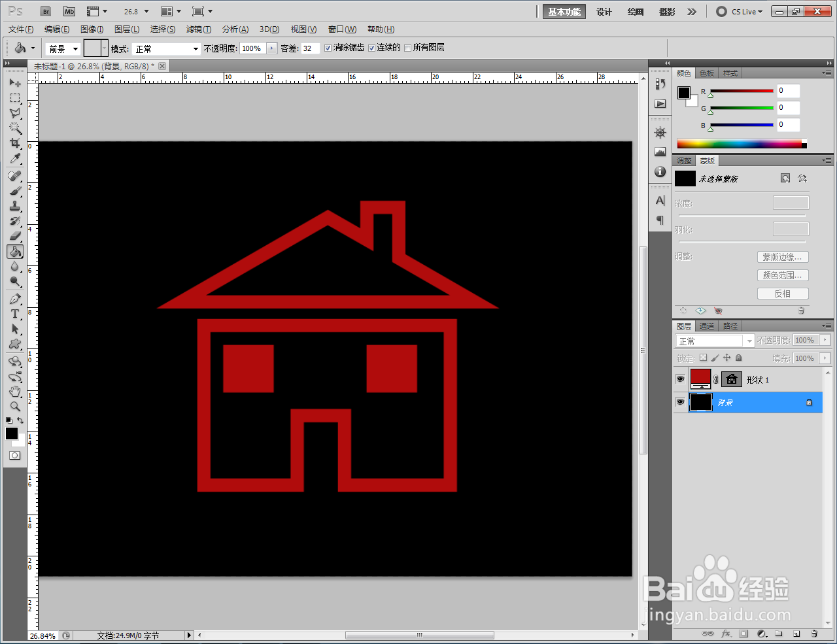Open the 模式 blending mode dropdown
Viewport: 837px width, 644px height.
pos(166,48)
